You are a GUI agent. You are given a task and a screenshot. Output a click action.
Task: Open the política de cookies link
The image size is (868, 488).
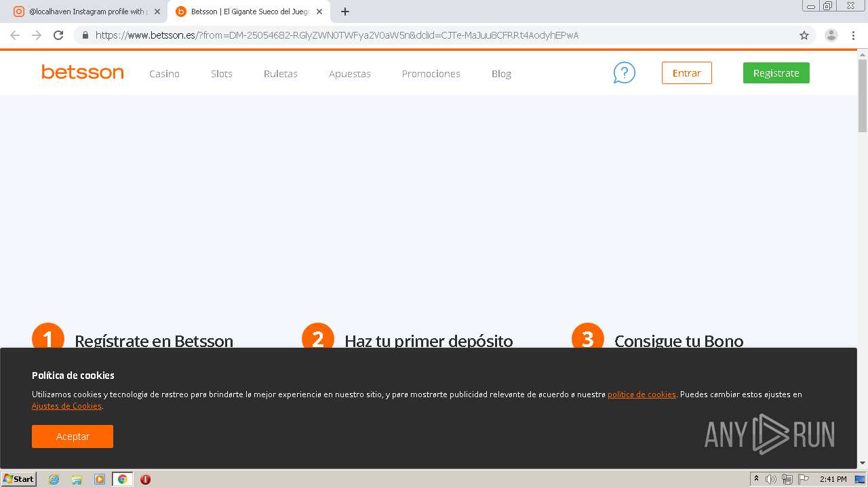coord(642,394)
